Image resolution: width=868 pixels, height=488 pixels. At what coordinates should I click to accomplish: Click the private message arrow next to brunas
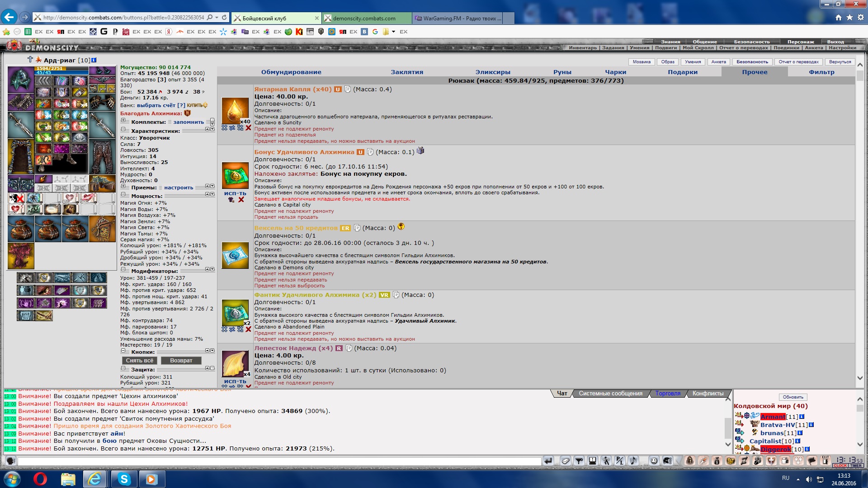[x=740, y=433]
